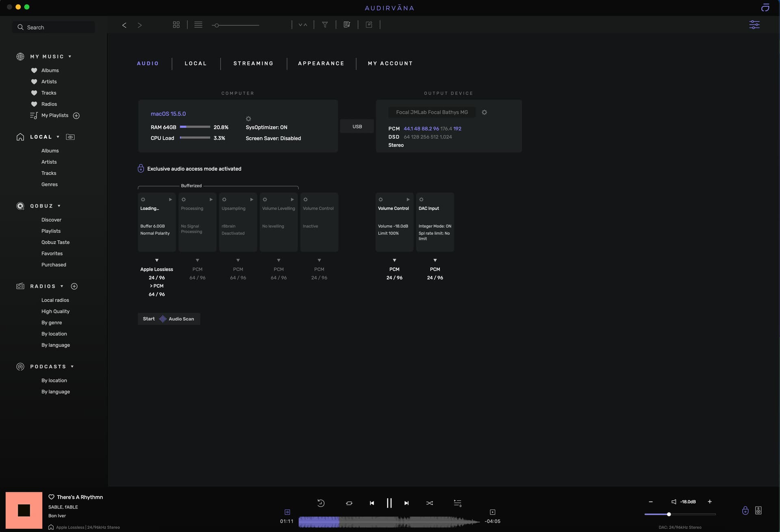
Task: Open the playlist notes icon in toolbar
Action: point(347,25)
